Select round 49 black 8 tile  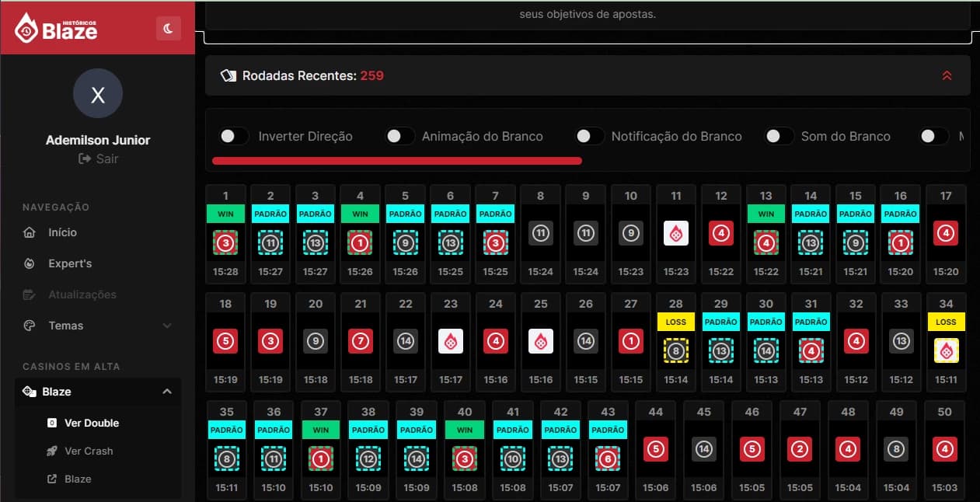coord(896,448)
